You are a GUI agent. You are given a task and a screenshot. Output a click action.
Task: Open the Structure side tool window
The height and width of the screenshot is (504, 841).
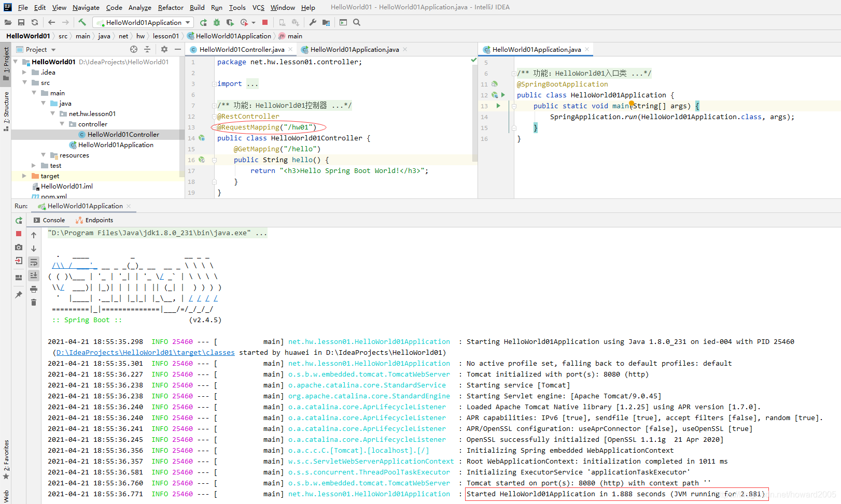6,111
